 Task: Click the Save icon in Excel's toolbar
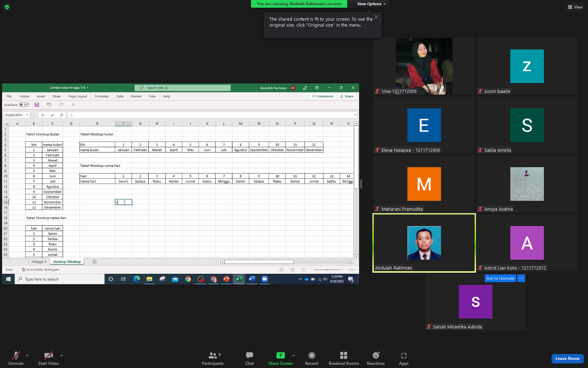tap(37, 105)
